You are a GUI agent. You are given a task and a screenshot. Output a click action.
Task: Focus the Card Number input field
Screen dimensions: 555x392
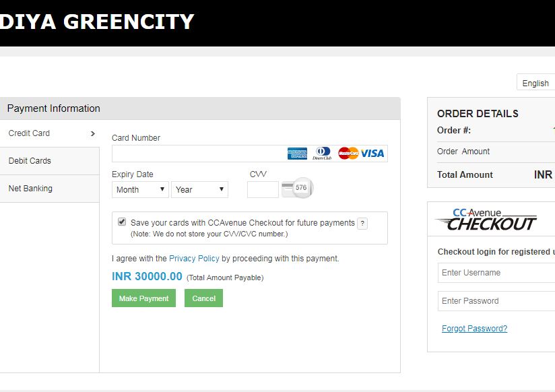tap(199, 154)
